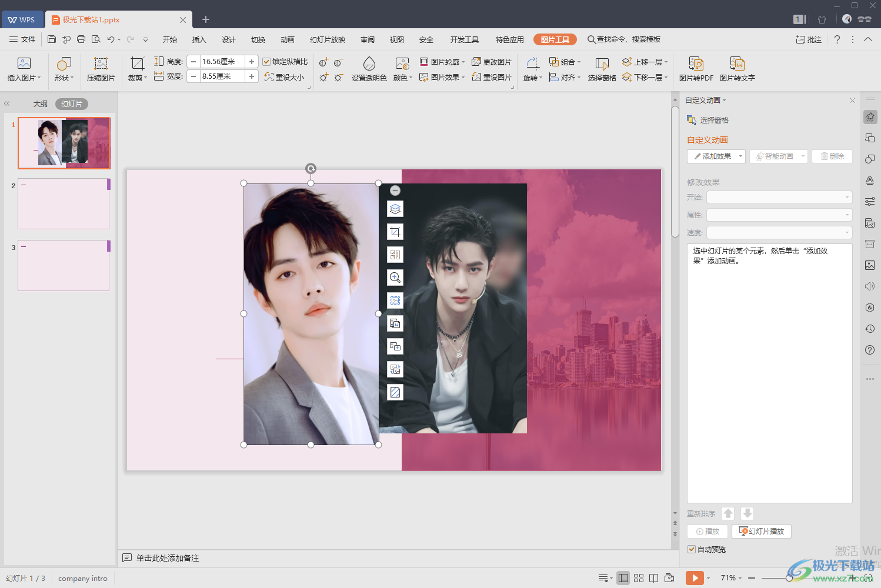Click Set Transparent Color icon

[369, 64]
